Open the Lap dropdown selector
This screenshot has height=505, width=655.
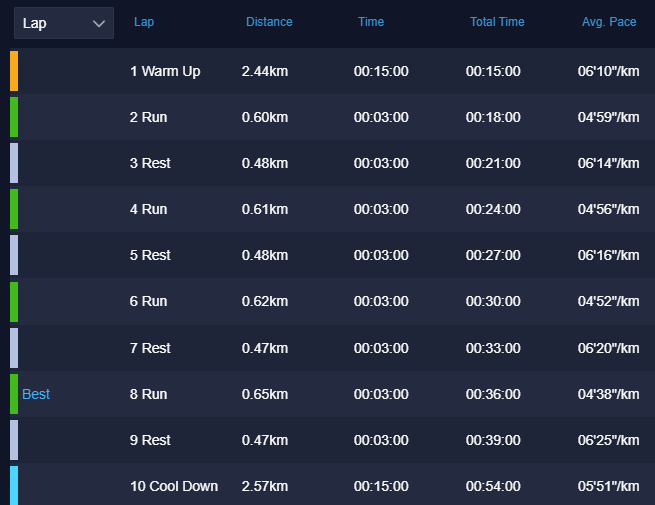64,23
